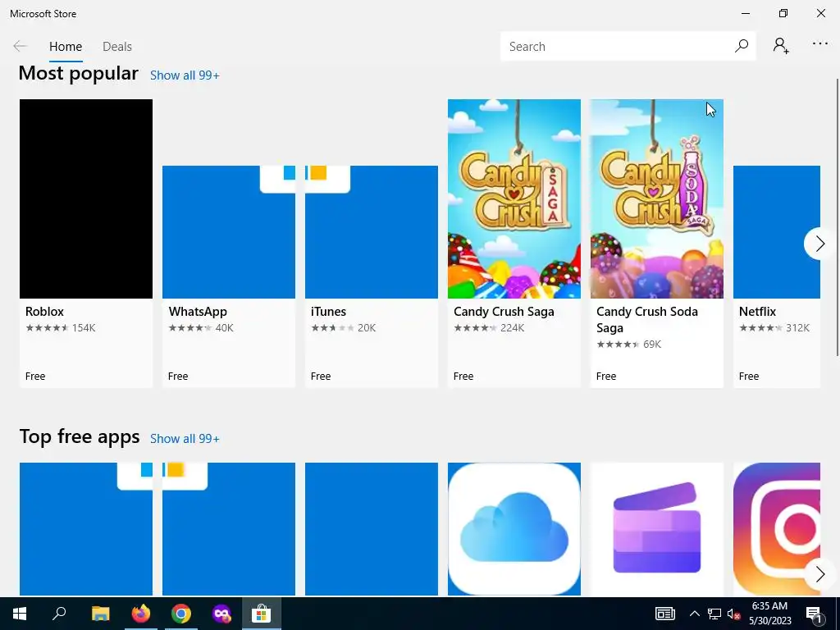
Task: Click the iTunes title text
Action: (328, 311)
